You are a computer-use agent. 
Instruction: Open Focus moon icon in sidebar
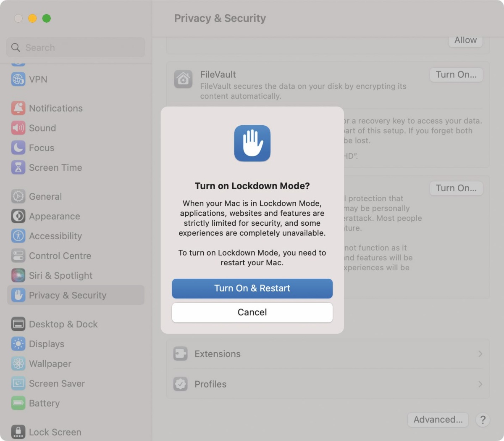[x=18, y=148]
